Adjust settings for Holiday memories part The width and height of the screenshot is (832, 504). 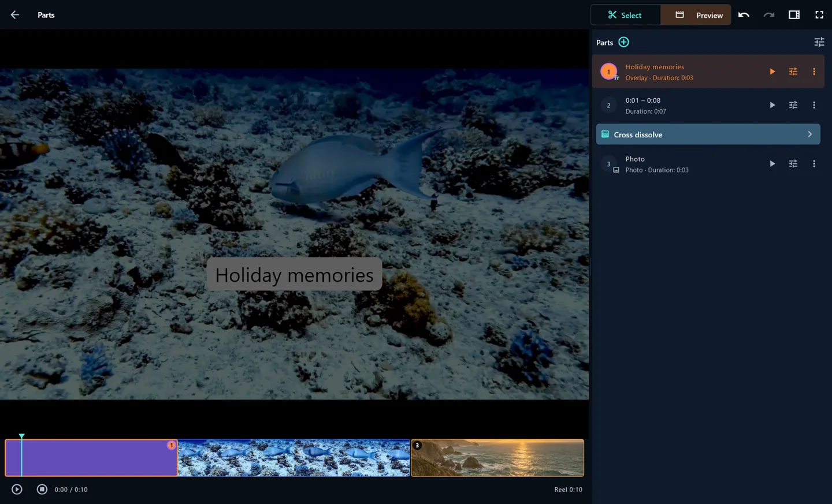793,72
